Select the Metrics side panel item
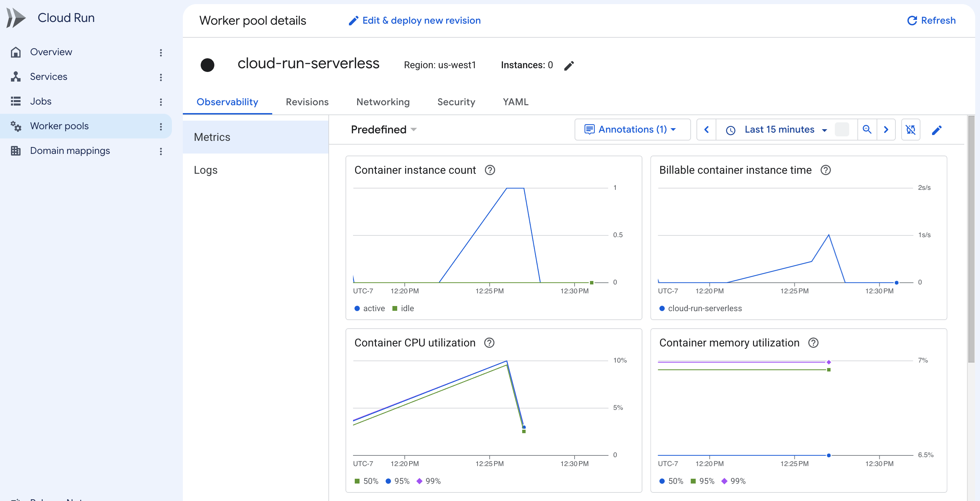Viewport: 980px width, 501px height. (x=256, y=137)
